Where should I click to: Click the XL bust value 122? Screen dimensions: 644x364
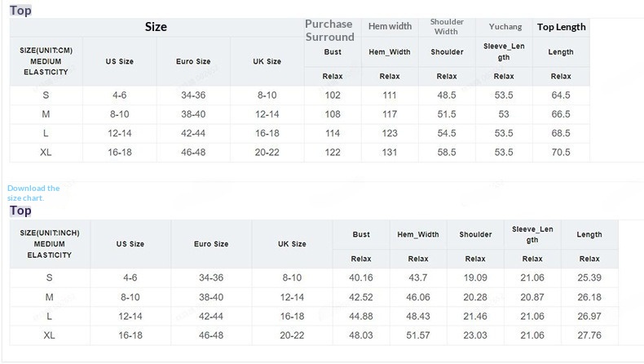click(x=333, y=153)
